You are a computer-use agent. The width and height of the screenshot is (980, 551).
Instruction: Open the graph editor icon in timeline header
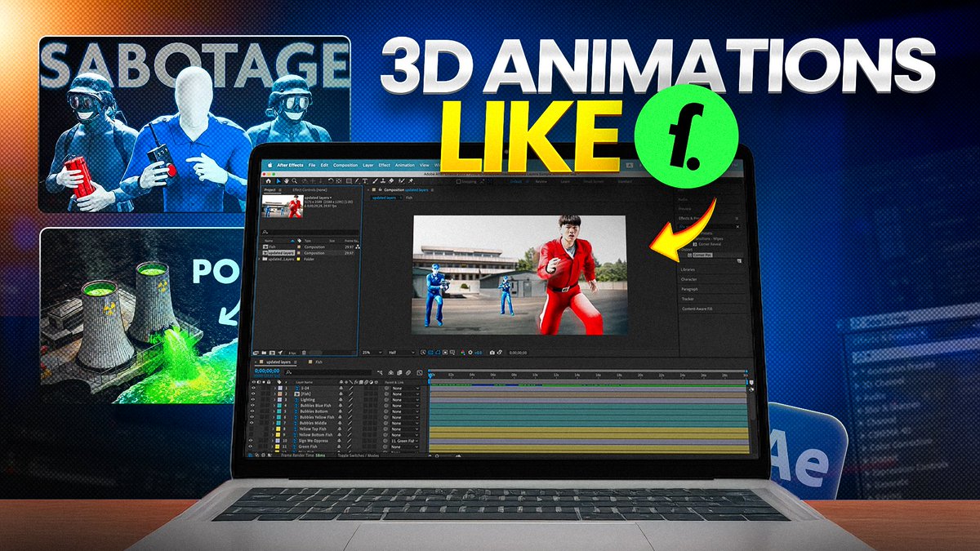coord(420,373)
